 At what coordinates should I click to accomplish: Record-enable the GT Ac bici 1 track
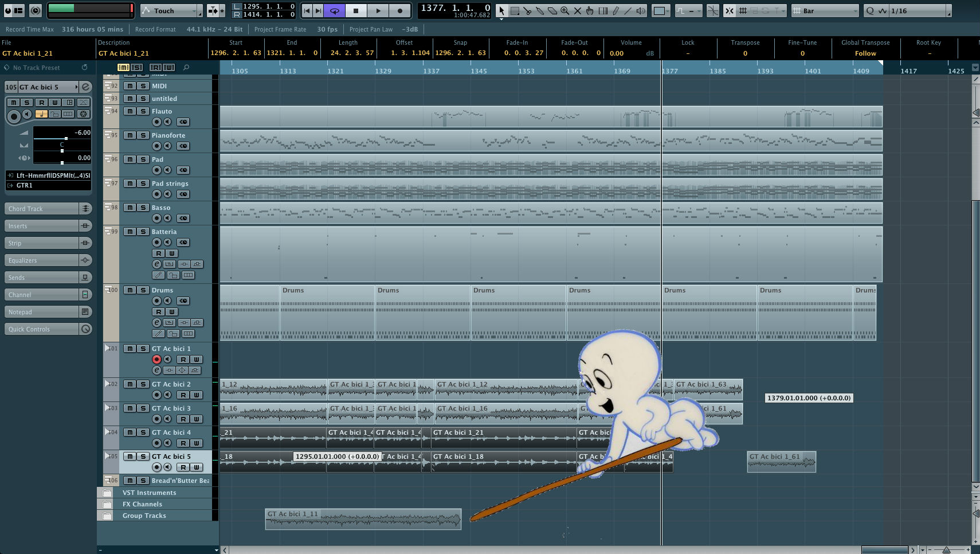coord(156,360)
